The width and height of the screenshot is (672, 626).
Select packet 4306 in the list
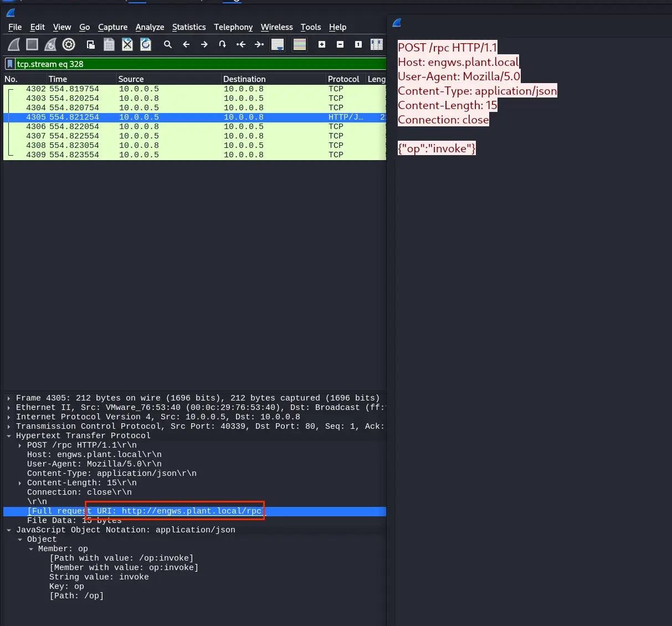(194, 126)
